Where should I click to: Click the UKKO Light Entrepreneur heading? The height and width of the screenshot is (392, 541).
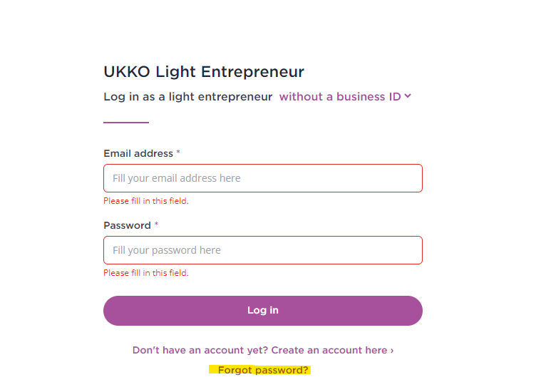204,72
